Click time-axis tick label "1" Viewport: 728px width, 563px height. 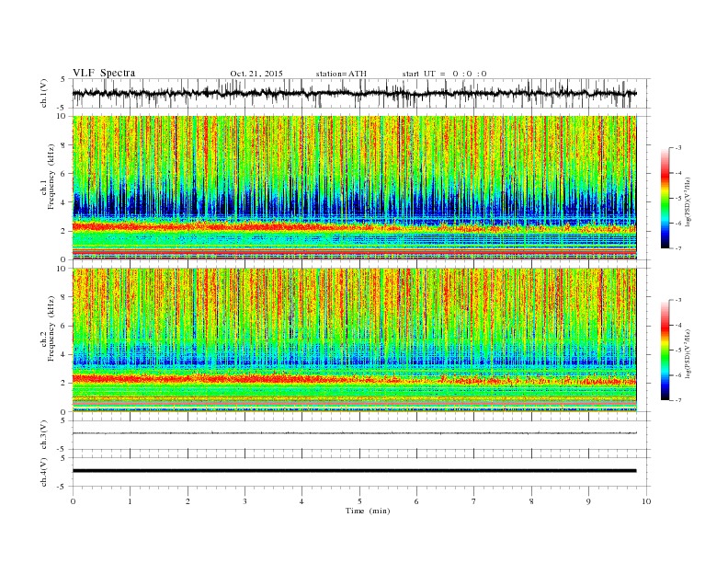point(130,501)
